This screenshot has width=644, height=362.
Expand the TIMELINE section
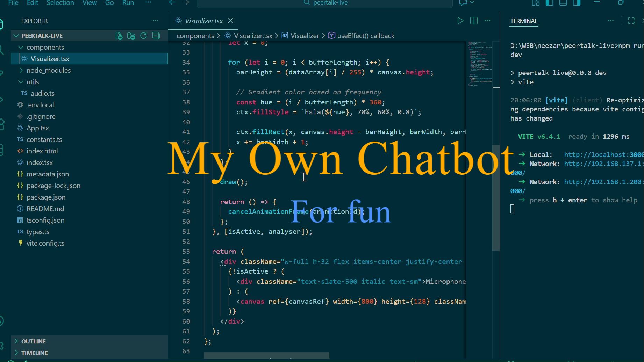34,353
